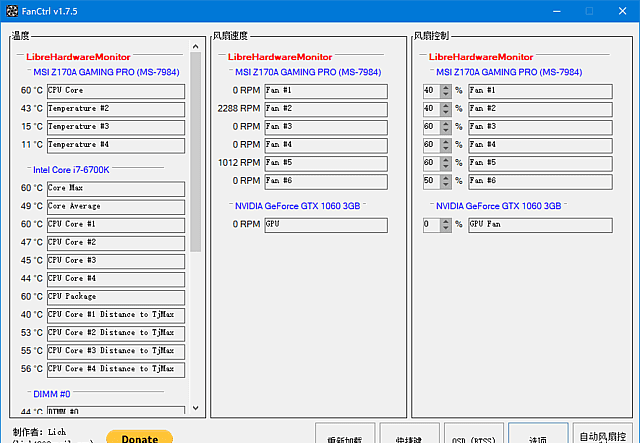640x443 pixels.
Task: Increase Fan #1 control percentage with up arrow
Action: coord(446,88)
